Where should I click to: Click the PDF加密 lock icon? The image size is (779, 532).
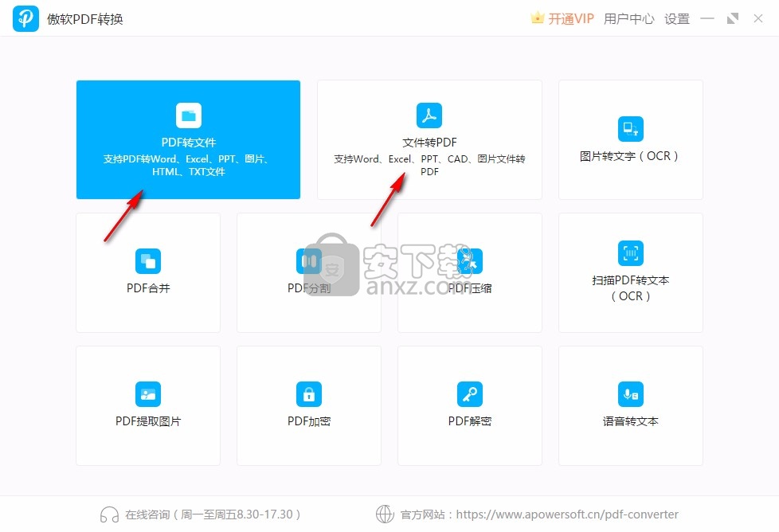coord(309,394)
